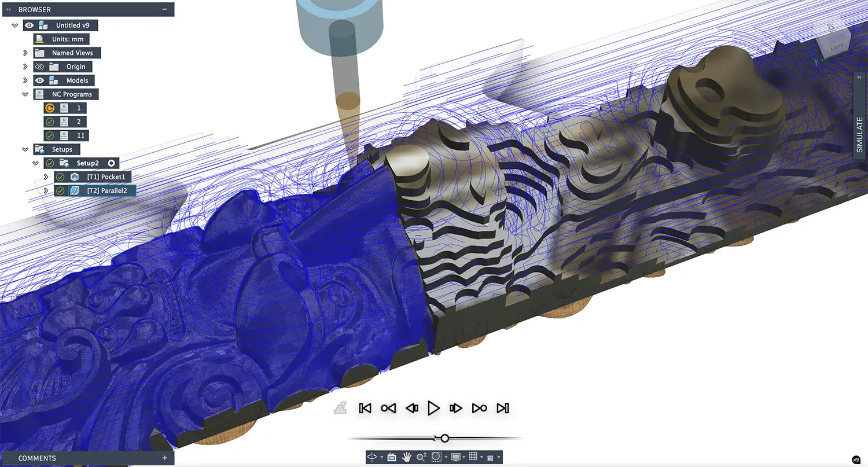Click the Viewports icon
This screenshot has width=868, height=467.
pos(490,458)
